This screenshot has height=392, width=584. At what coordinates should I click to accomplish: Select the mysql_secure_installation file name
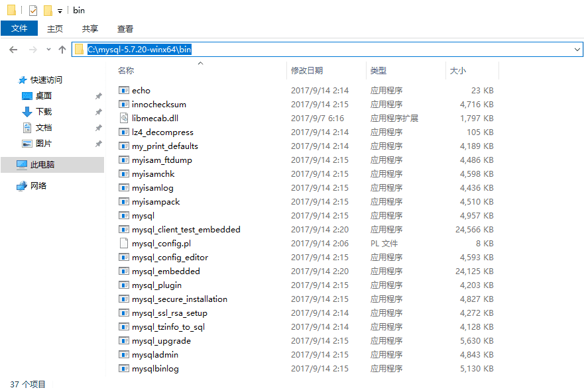[x=179, y=299]
